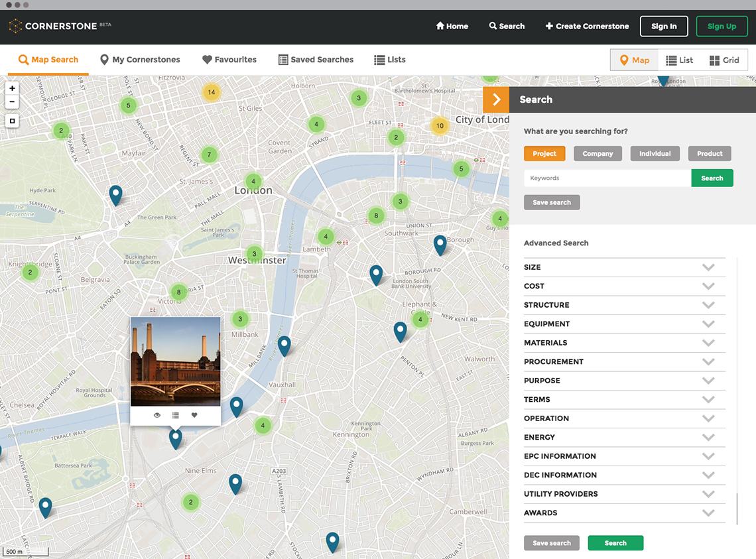Zoom out using the map minus icon
Viewport: 756px width, 559px height.
[12, 101]
